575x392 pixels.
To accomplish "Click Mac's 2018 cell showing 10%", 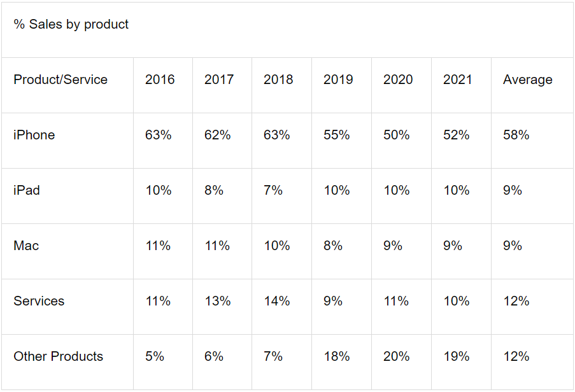I will 277,246.
